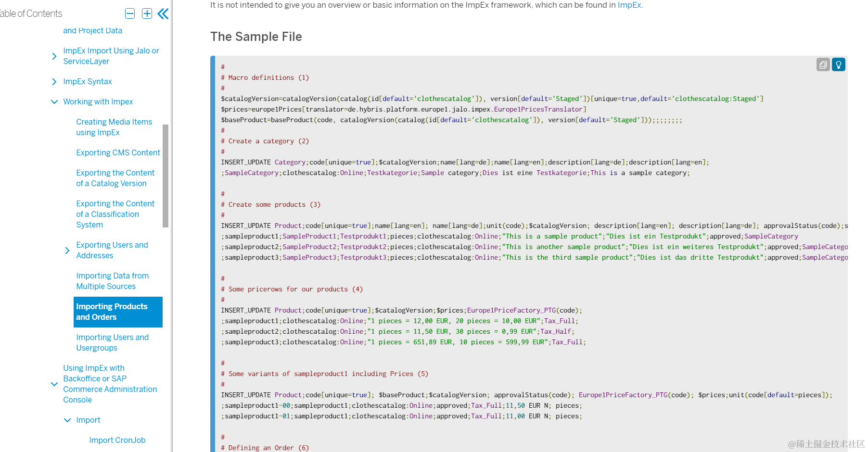Click the $catalogVersion macro definition line
This screenshot has height=452, width=868.
click(492, 99)
